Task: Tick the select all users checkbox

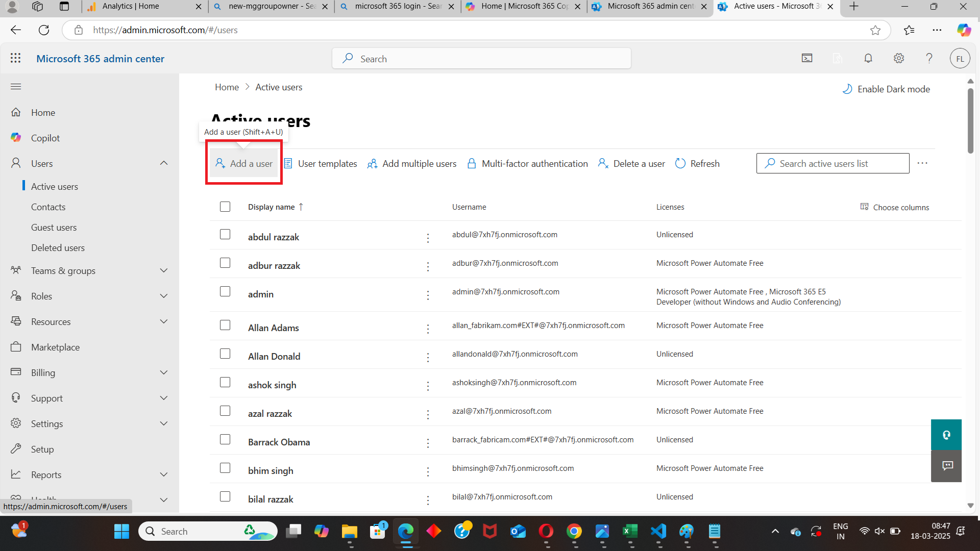Action: click(225, 207)
